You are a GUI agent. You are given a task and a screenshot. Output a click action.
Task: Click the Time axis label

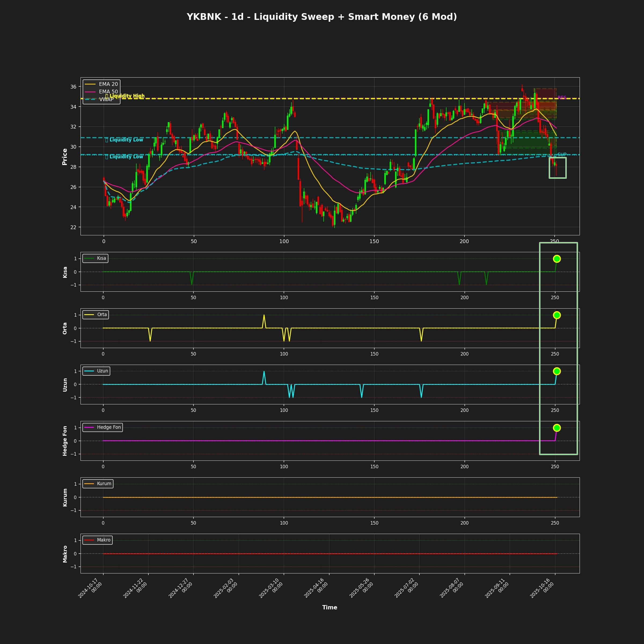[x=330, y=607]
